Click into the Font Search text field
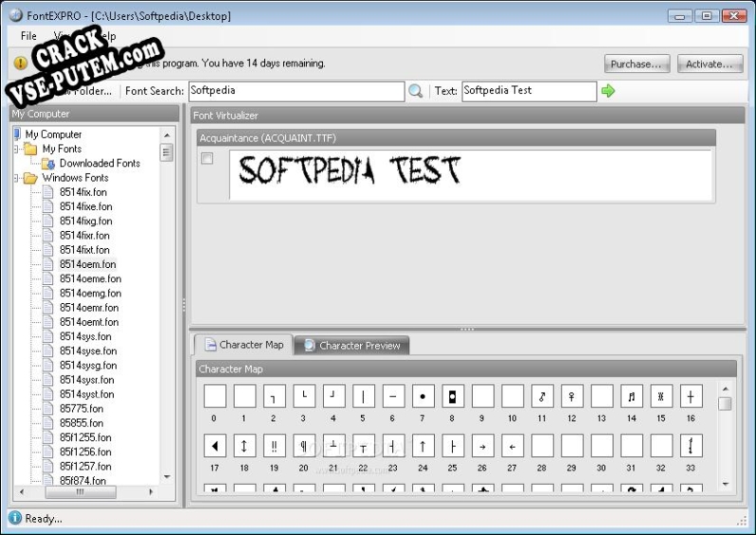 tap(295, 91)
